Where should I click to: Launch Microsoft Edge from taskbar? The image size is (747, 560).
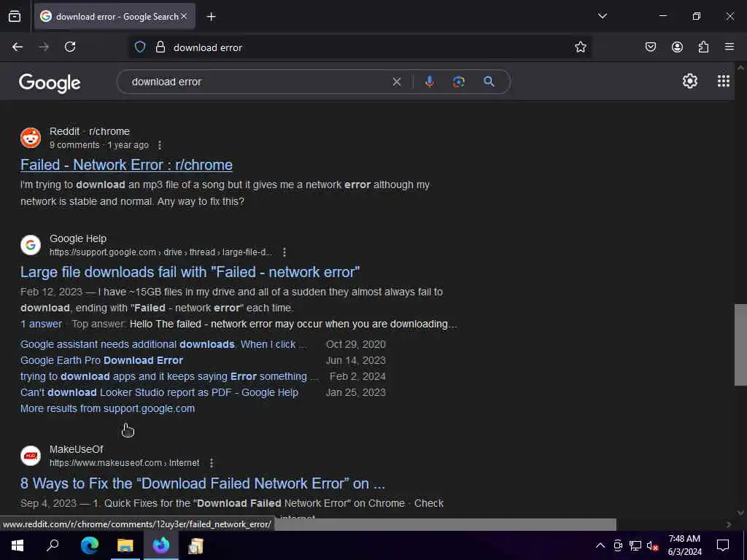coord(89,545)
